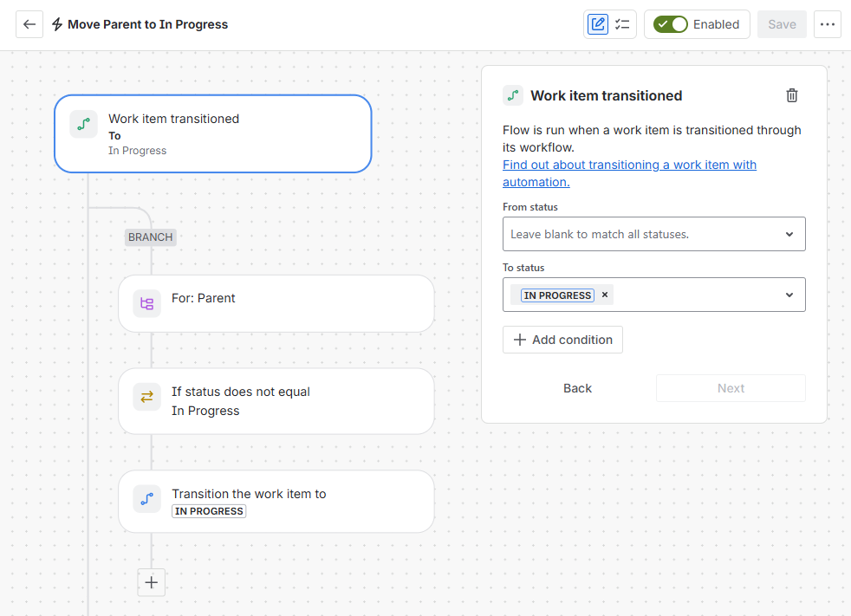
Task: Expand the From status chevron arrow
Action: point(789,234)
